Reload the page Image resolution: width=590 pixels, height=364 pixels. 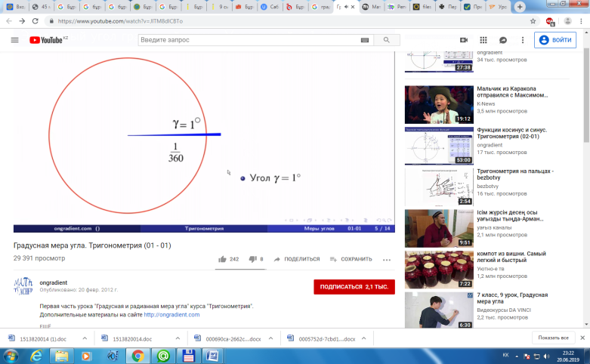35,21
